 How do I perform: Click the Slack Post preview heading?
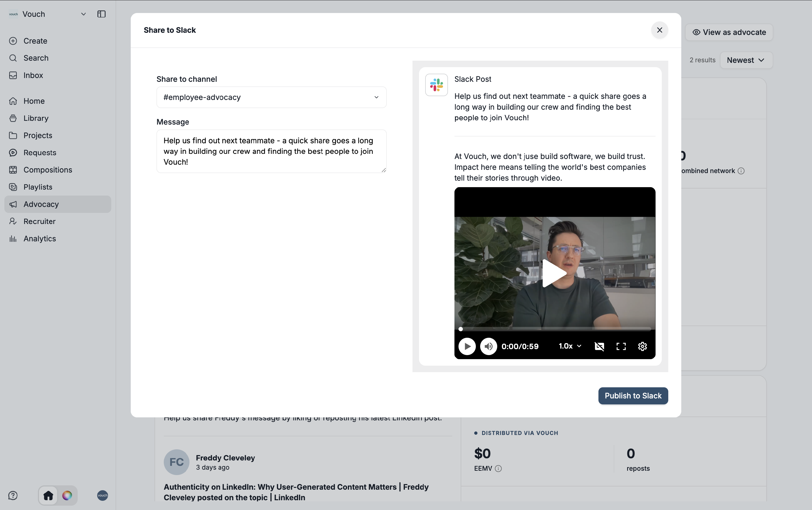473,79
